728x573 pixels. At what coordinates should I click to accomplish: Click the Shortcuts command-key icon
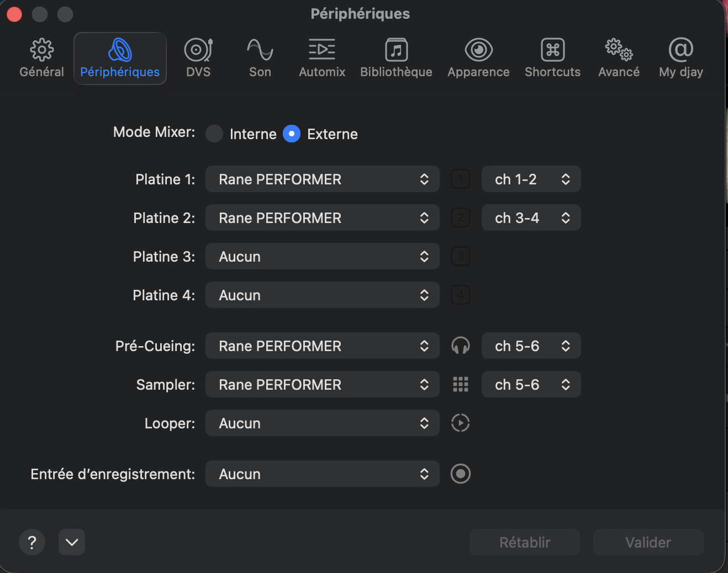click(552, 50)
